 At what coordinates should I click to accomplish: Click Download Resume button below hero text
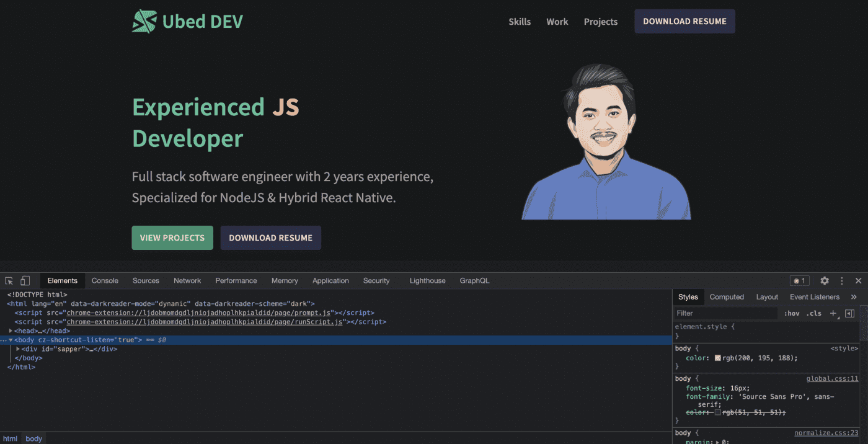coord(271,238)
